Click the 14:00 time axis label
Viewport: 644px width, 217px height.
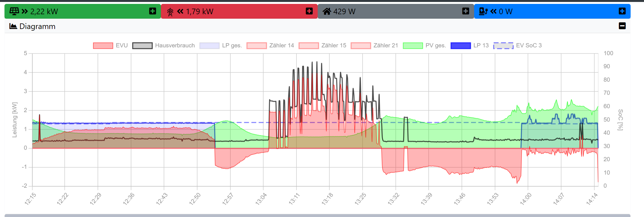(x=526, y=199)
